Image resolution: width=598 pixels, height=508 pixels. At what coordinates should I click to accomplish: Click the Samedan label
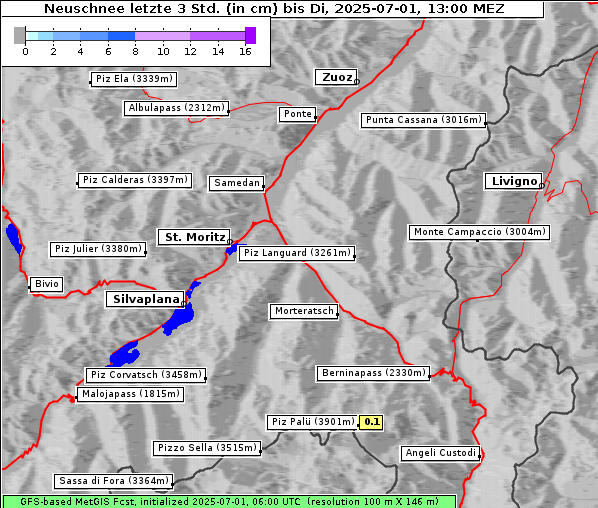236,183
